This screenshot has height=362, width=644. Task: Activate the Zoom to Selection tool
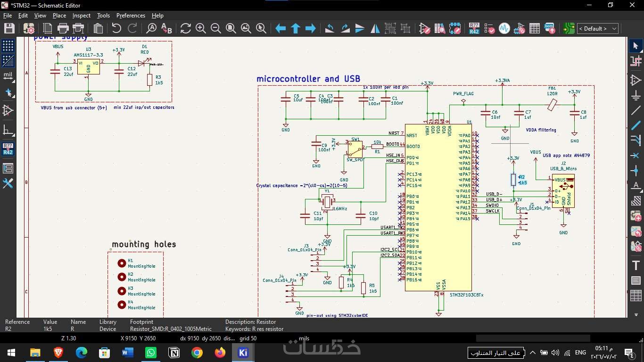261,28
